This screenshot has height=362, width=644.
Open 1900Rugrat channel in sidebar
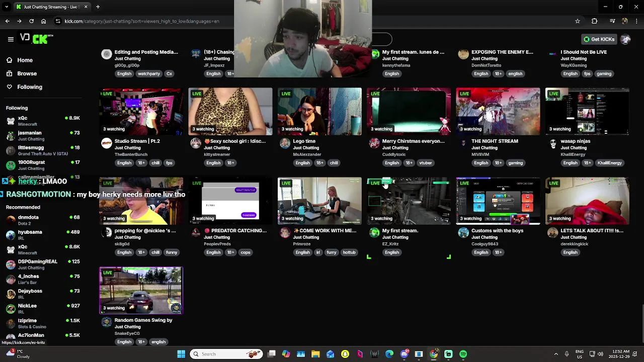[43, 165]
